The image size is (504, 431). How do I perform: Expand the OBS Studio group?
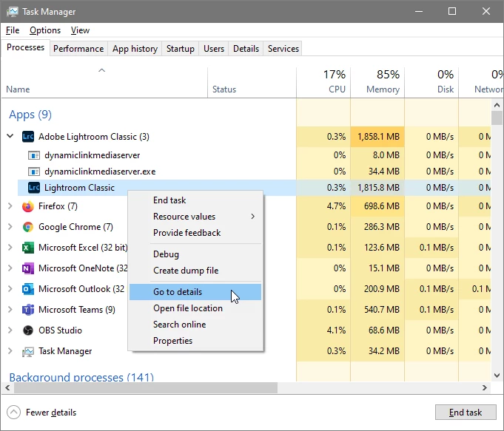click(10, 330)
